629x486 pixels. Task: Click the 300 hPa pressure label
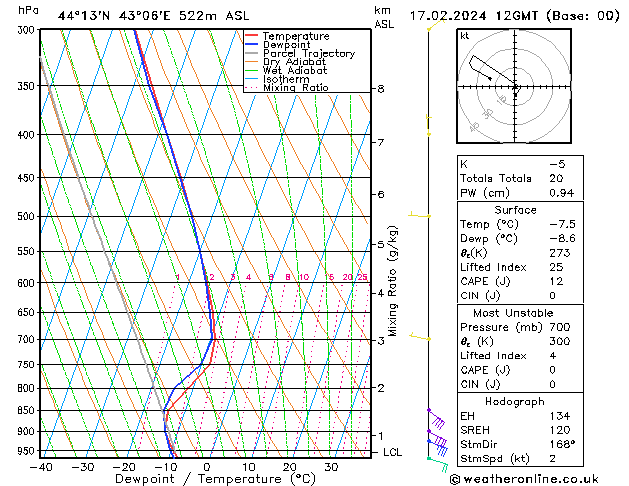click(x=28, y=30)
